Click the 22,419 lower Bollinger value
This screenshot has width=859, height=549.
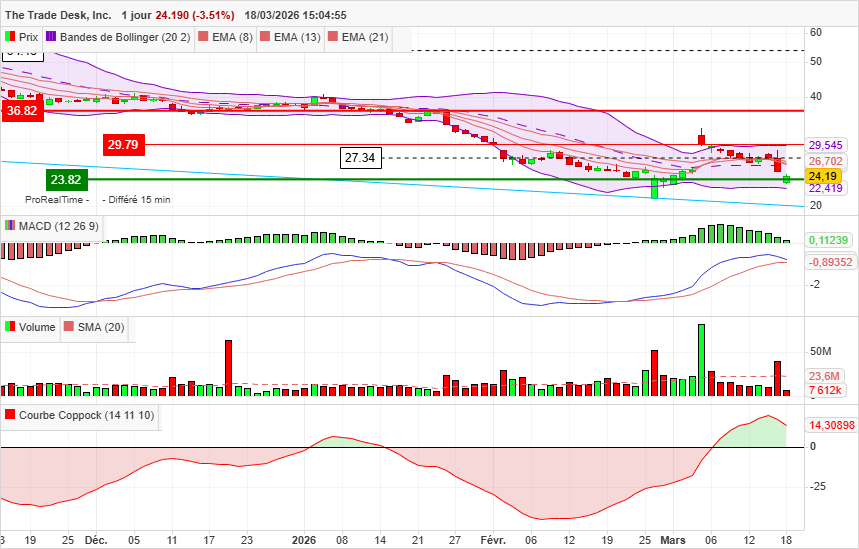826,188
